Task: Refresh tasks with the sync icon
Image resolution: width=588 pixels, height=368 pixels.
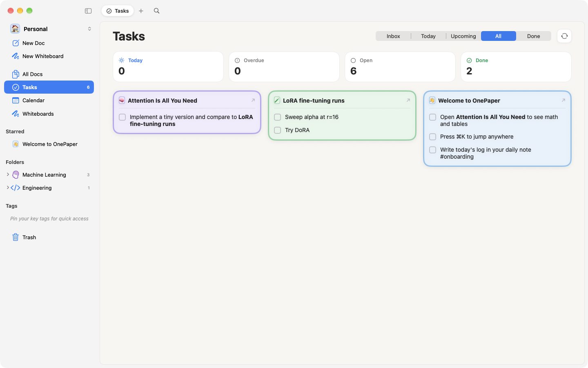Action: (564, 36)
